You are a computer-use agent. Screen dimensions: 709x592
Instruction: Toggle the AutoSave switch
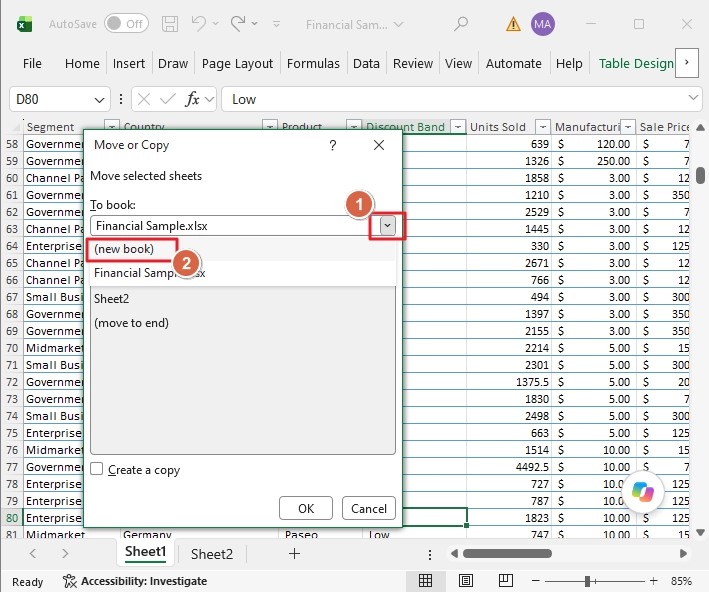point(126,24)
